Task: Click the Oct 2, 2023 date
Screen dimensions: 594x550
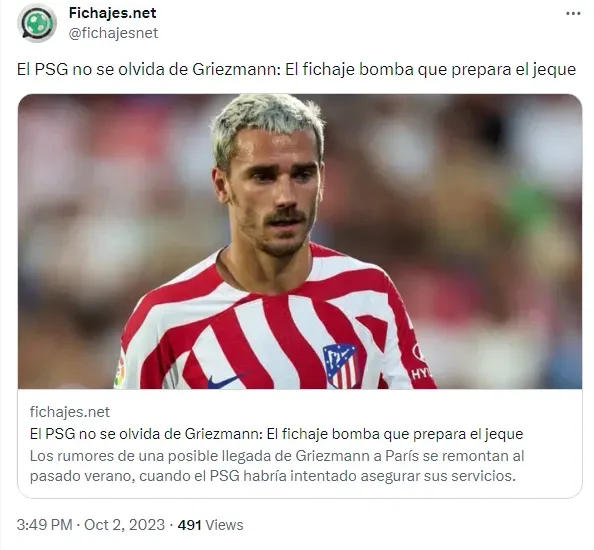Action: coord(124,525)
